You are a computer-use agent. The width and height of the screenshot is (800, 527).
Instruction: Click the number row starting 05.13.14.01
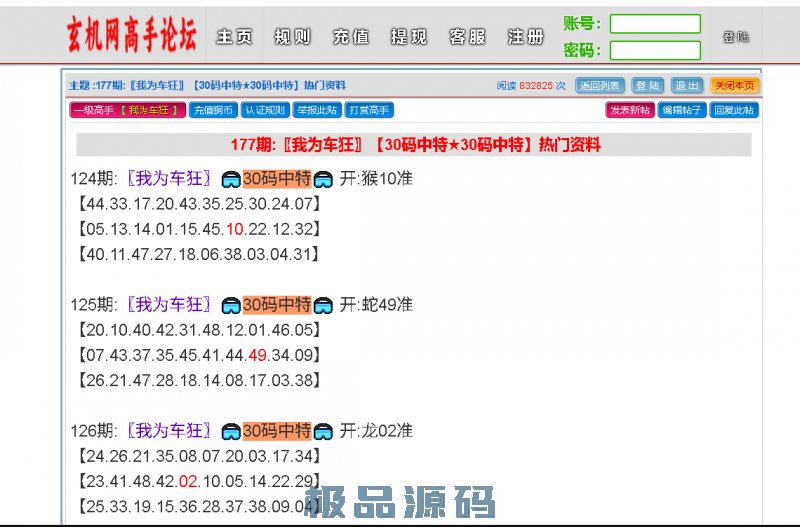click(199, 229)
